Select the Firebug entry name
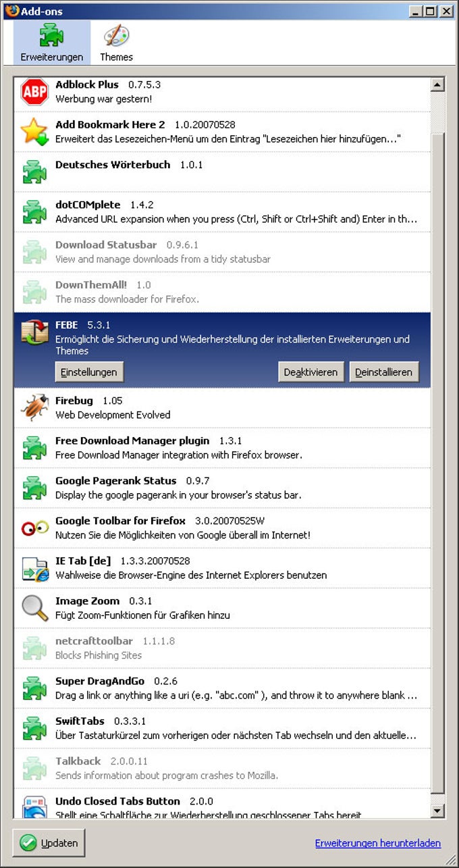Image resolution: width=459 pixels, height=868 pixels. click(74, 401)
